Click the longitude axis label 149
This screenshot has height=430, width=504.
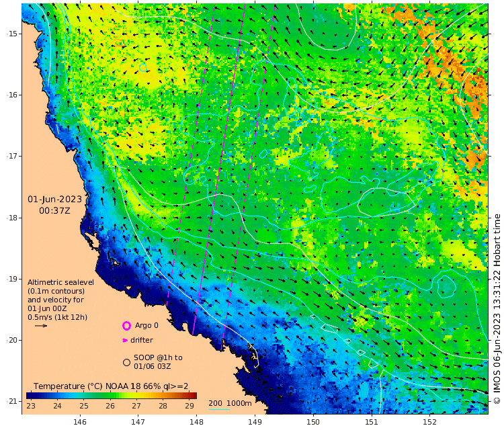(x=255, y=422)
